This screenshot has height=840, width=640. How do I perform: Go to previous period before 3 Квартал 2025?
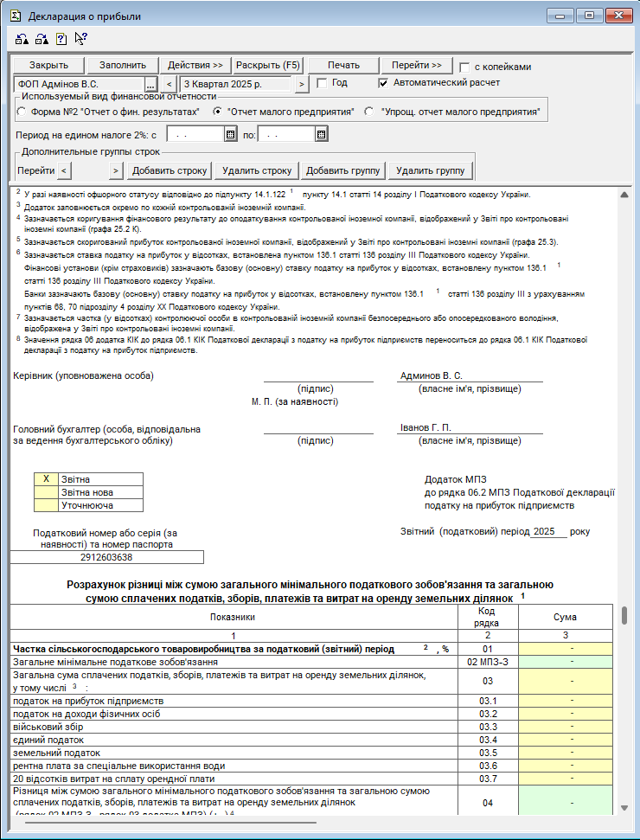[x=170, y=84]
